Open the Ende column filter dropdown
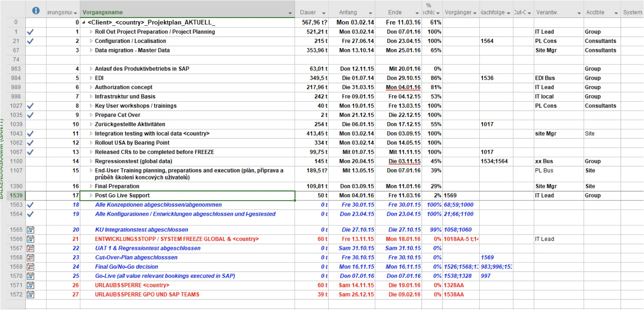This screenshot has height=310, width=644. pos(417,13)
